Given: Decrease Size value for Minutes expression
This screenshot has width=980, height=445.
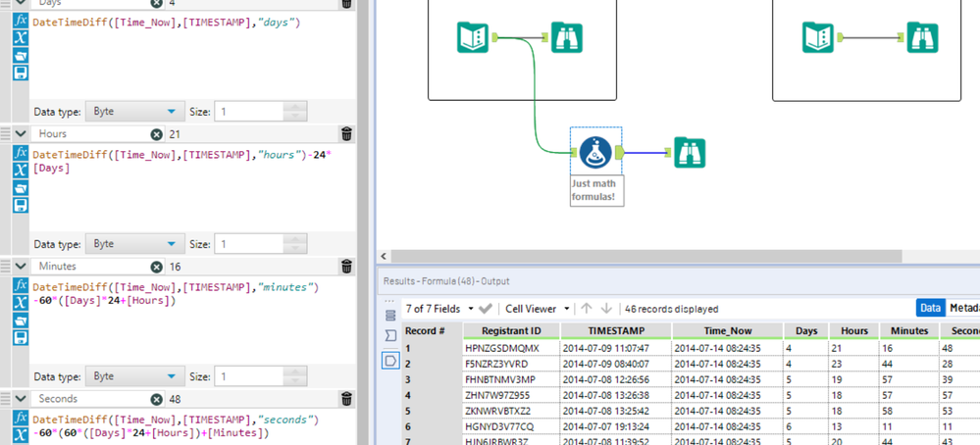Looking at the screenshot, I should coord(295,382).
